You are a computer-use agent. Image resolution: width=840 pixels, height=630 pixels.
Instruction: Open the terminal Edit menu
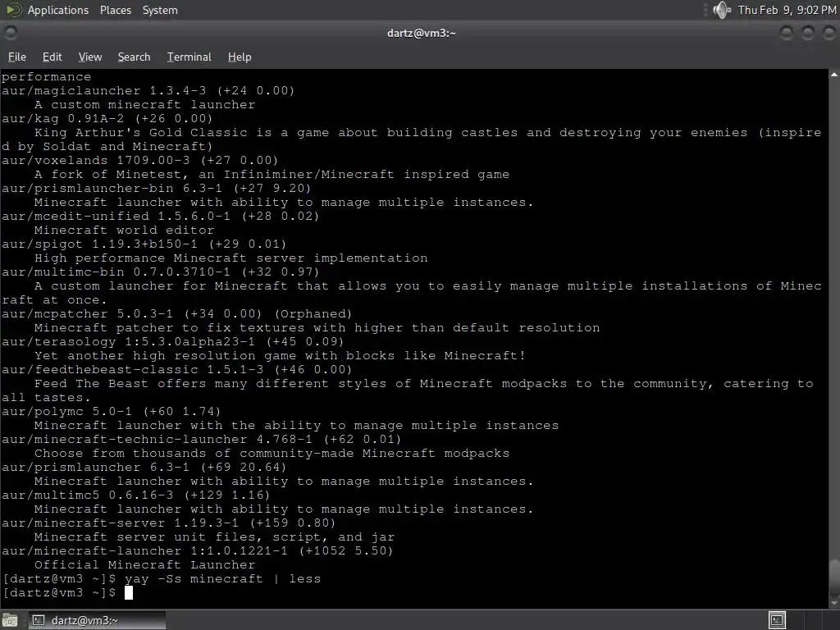[x=52, y=57]
